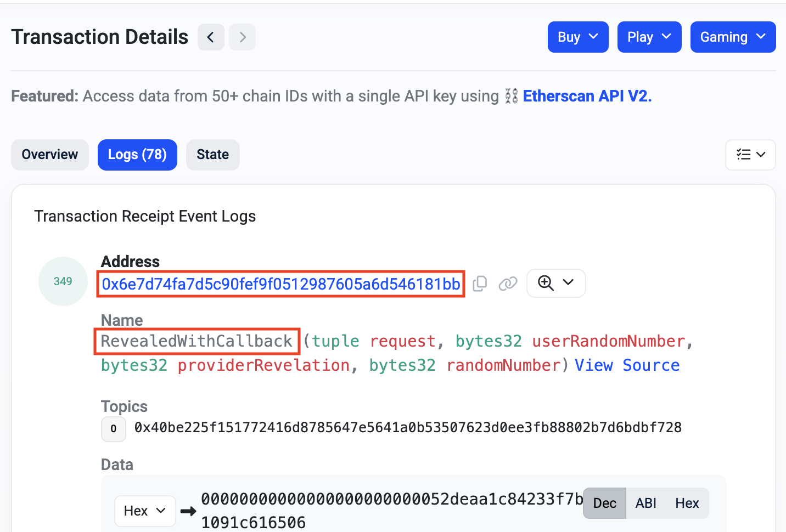Switch data display to Dec
Viewport: 786px width, 532px height.
604,503
